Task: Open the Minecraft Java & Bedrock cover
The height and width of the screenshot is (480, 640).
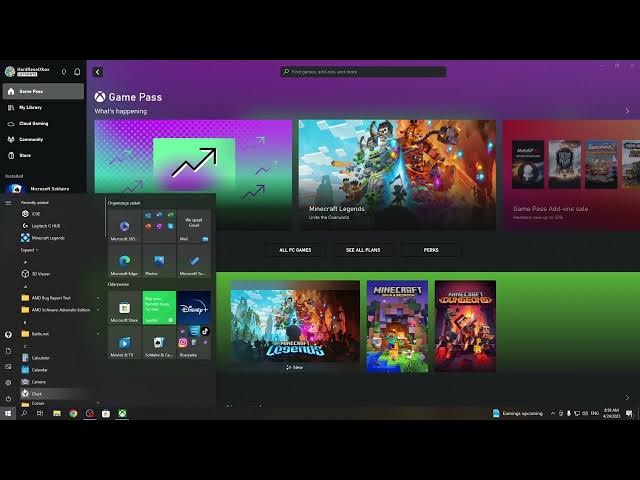Action: click(x=397, y=326)
